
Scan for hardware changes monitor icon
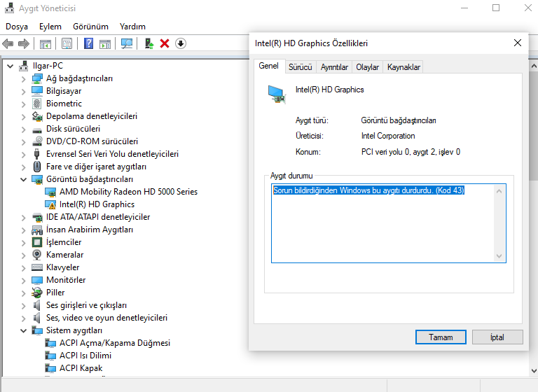pyautogui.click(x=127, y=43)
